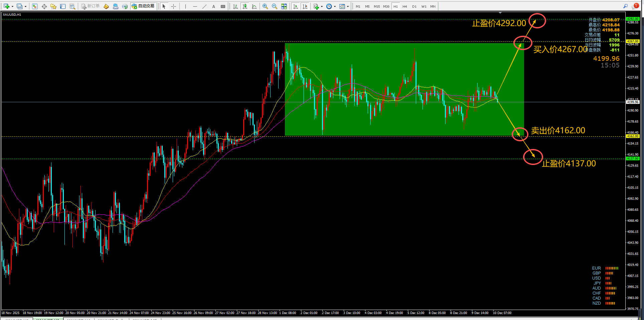
Task: Open the Market Watch star-folder icon
Action: click(x=53, y=6)
